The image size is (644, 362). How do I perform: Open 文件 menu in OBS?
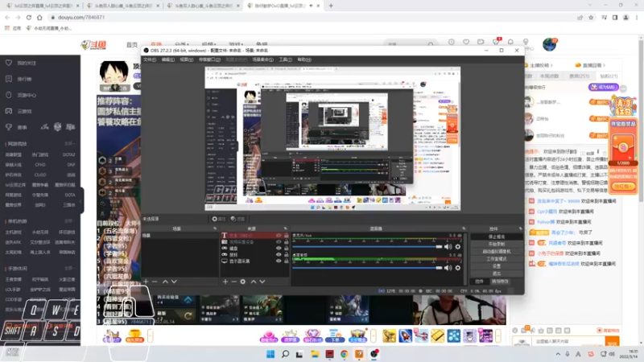tap(150, 60)
